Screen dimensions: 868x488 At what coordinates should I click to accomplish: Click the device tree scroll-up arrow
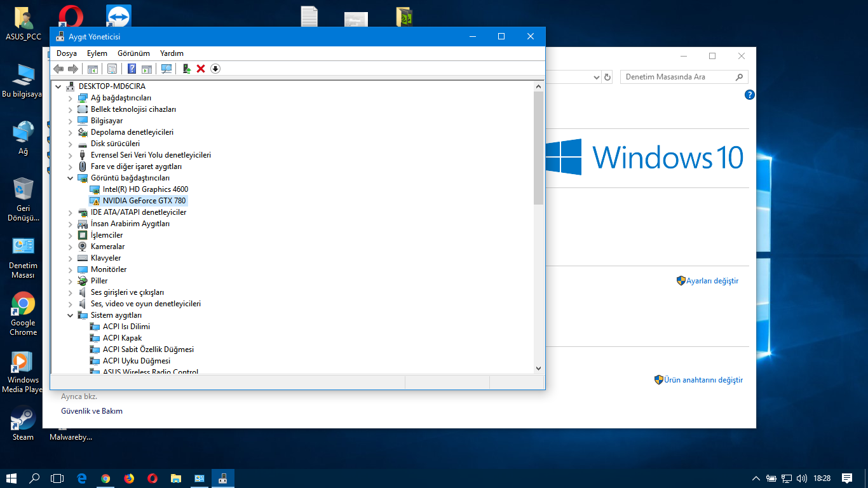coord(538,86)
